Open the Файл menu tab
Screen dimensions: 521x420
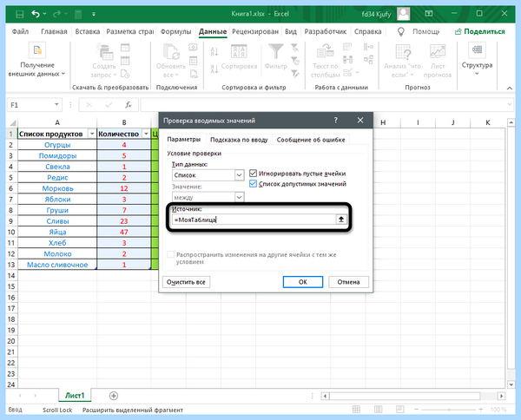20,31
